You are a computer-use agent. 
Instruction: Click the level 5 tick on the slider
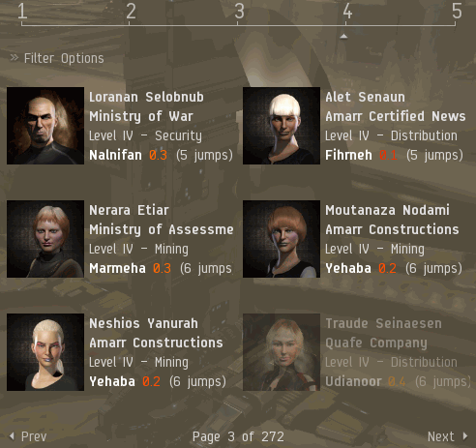[x=457, y=12]
